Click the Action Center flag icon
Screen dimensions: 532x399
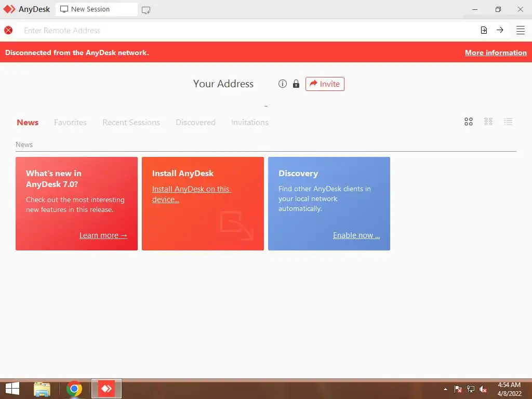coord(458,389)
